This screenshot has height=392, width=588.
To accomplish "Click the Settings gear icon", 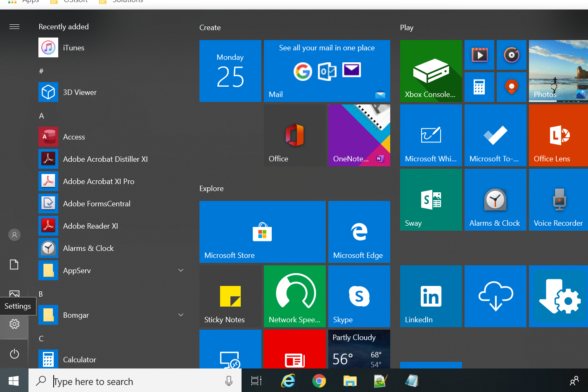I will [14, 324].
